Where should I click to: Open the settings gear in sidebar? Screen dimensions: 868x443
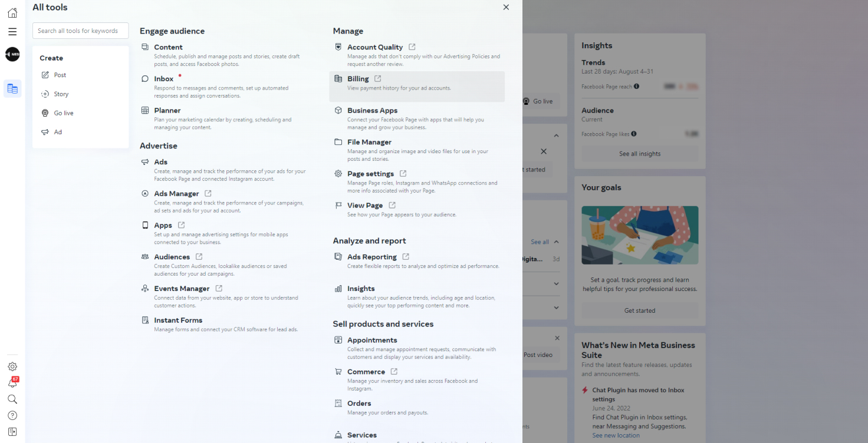(12, 366)
